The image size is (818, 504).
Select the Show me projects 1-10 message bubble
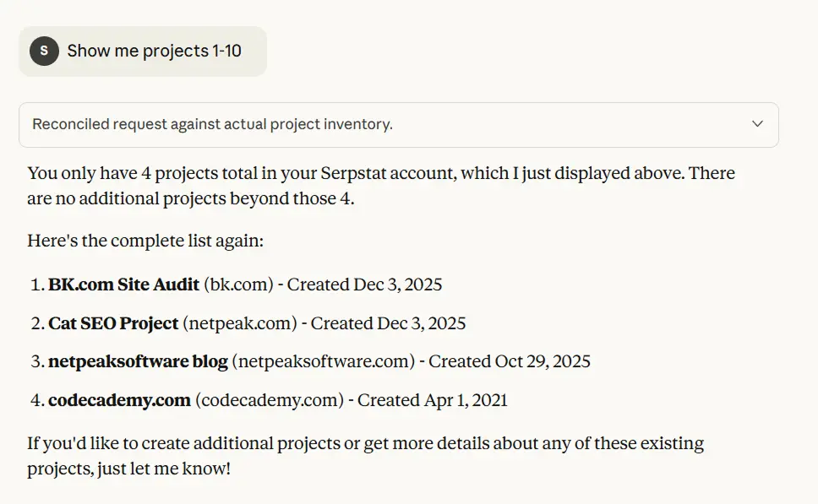click(142, 51)
